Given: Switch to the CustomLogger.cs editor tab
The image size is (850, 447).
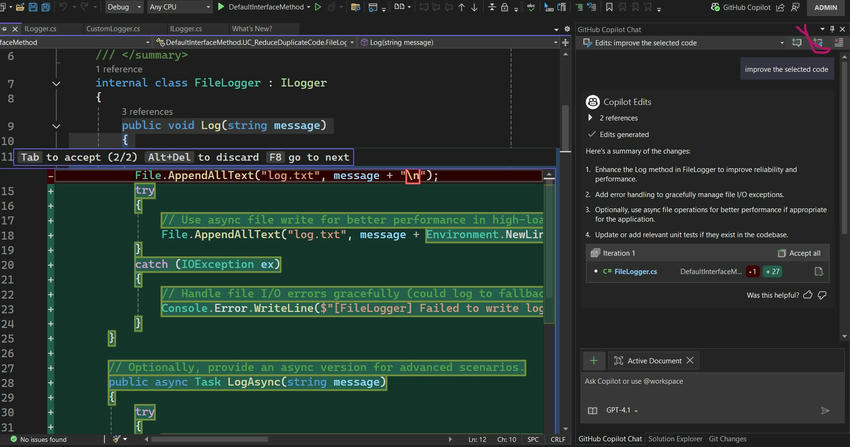Looking at the screenshot, I should click(x=112, y=29).
